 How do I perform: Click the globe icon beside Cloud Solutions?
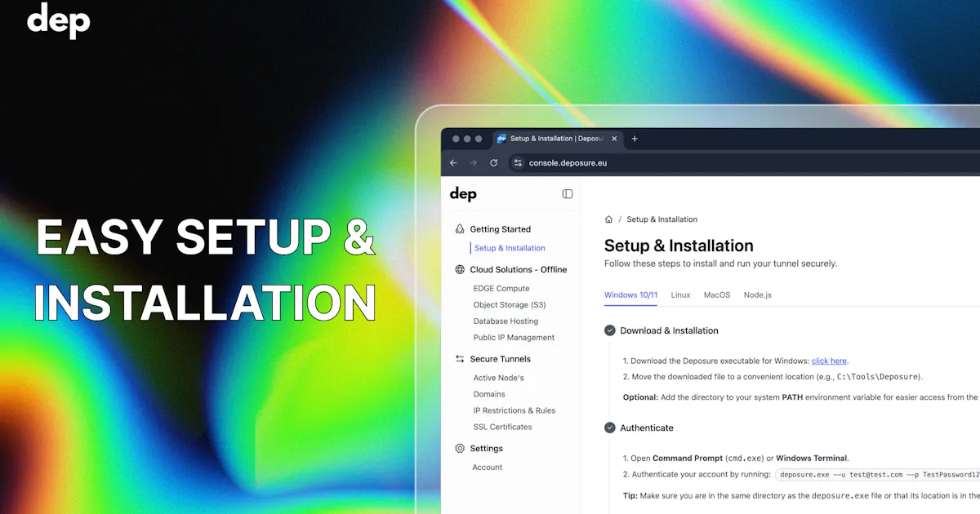coord(460,269)
